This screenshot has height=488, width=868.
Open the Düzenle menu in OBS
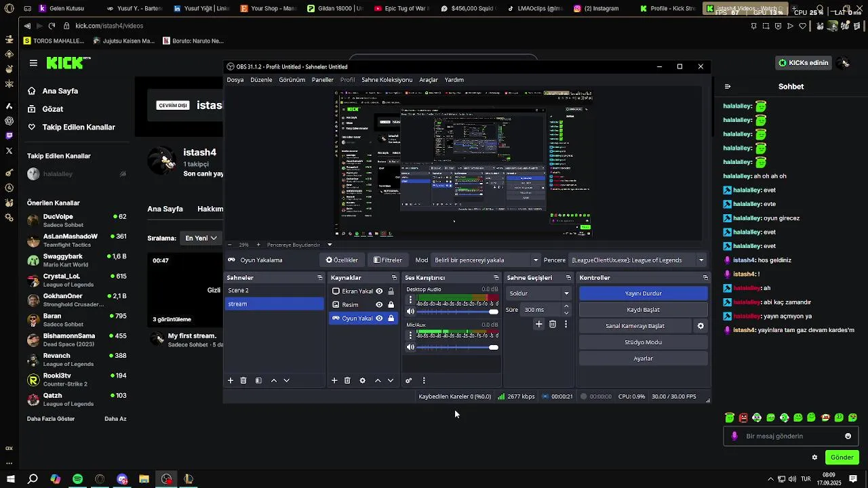click(261, 80)
